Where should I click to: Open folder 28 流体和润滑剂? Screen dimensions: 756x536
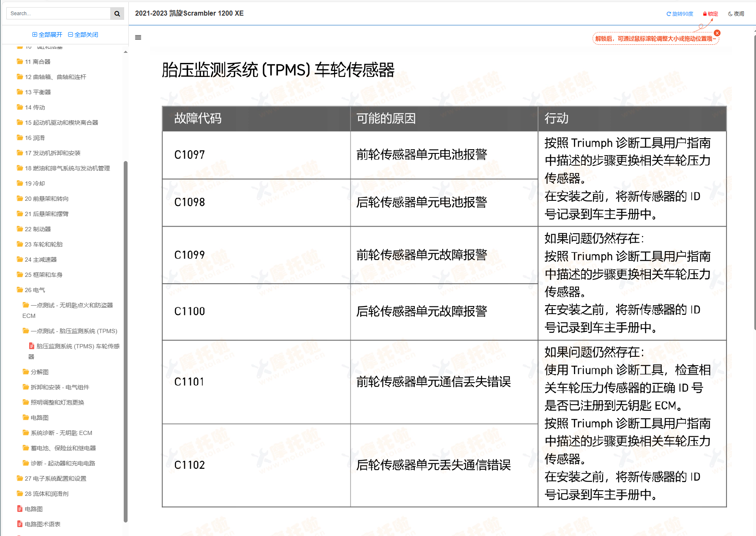[43, 494]
